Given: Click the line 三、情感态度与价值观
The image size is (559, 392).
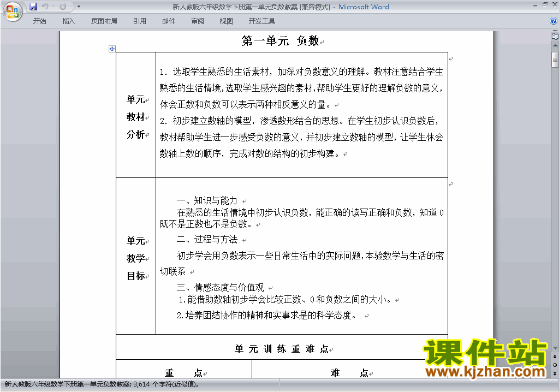Looking at the screenshot, I should point(221,287).
